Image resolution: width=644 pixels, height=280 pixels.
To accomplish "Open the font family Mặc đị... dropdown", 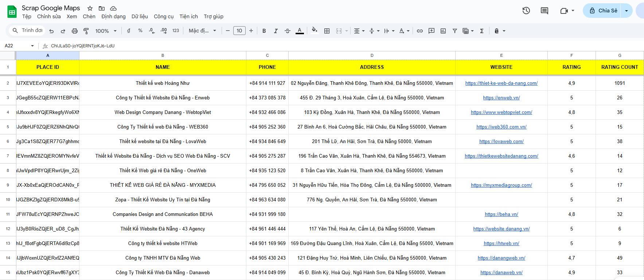I will 202,31.
